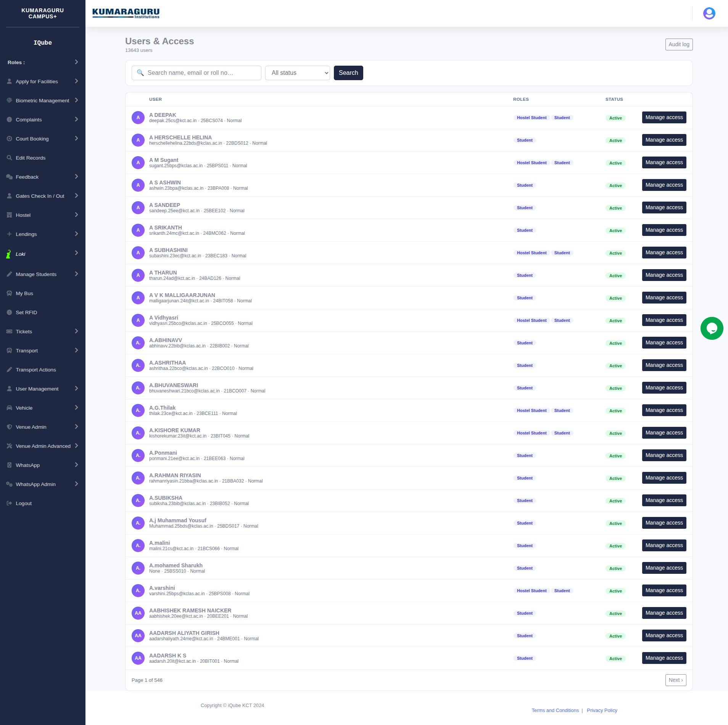Viewport: 728px width, 725px height.
Task: Open the Terms and Conditions link
Action: pyautogui.click(x=555, y=710)
